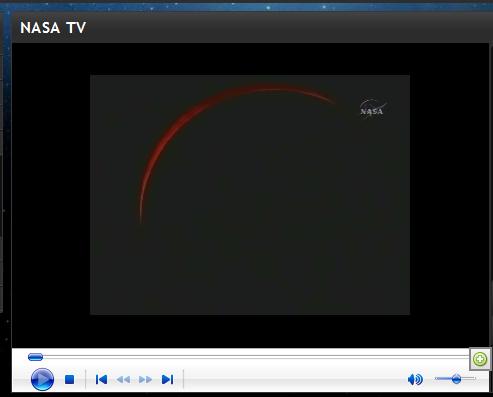Viewport: 493px width, 397px height.
Task: Set volume to maximum on slider track
Action: [474, 379]
